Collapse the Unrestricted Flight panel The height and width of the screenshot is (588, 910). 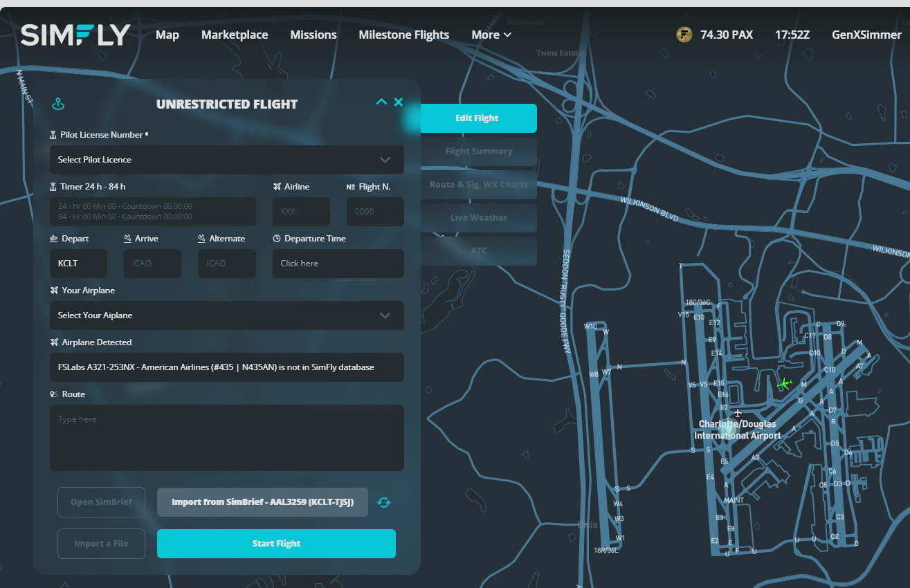click(381, 102)
